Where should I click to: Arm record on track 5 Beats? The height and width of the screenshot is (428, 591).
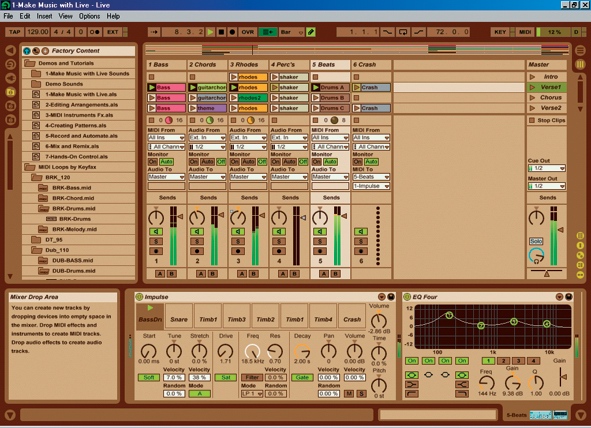(320, 251)
